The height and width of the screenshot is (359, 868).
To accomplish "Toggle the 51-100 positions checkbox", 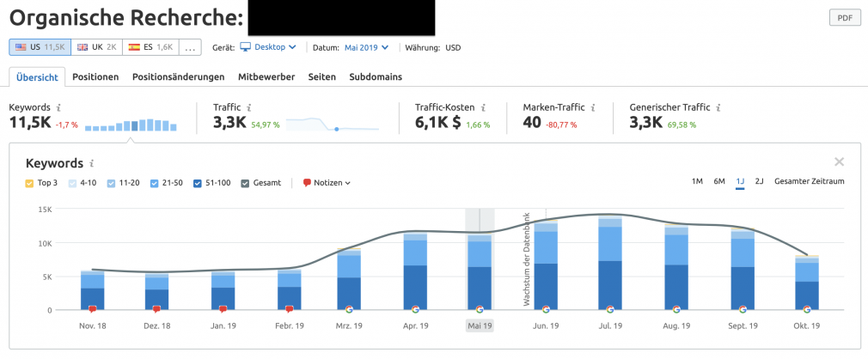I will click(x=198, y=183).
